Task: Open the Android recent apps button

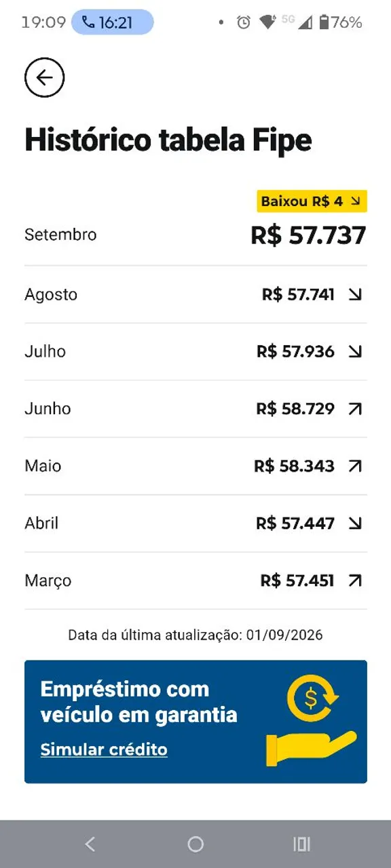Action: (x=301, y=844)
